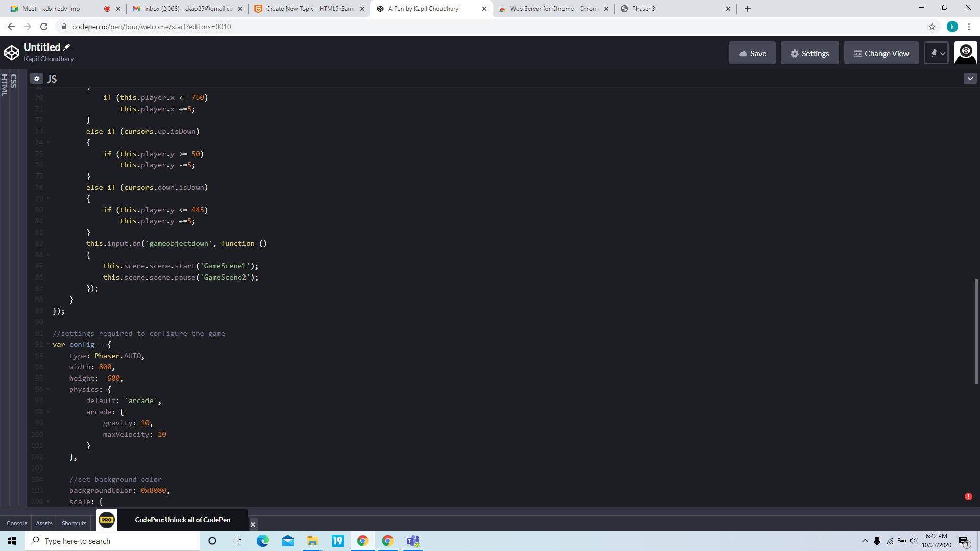Close the CodePen PRO banner
The width and height of the screenshot is (980, 551).
click(x=253, y=524)
